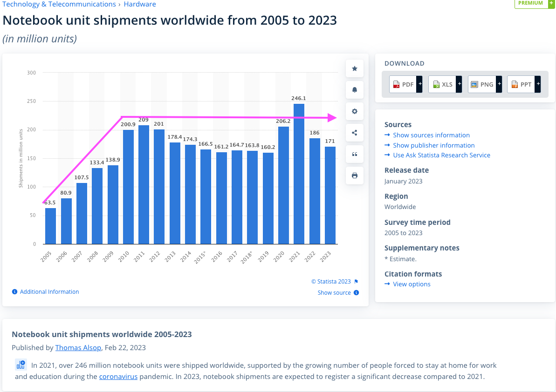Click the info icon before Additional Information
556x392 pixels.
(x=14, y=292)
